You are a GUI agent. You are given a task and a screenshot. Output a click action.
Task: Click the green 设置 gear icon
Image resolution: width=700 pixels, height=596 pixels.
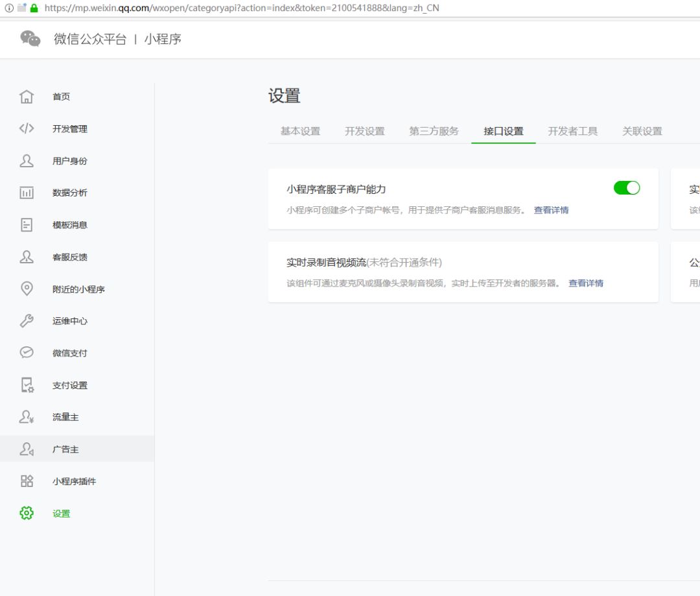click(x=27, y=513)
